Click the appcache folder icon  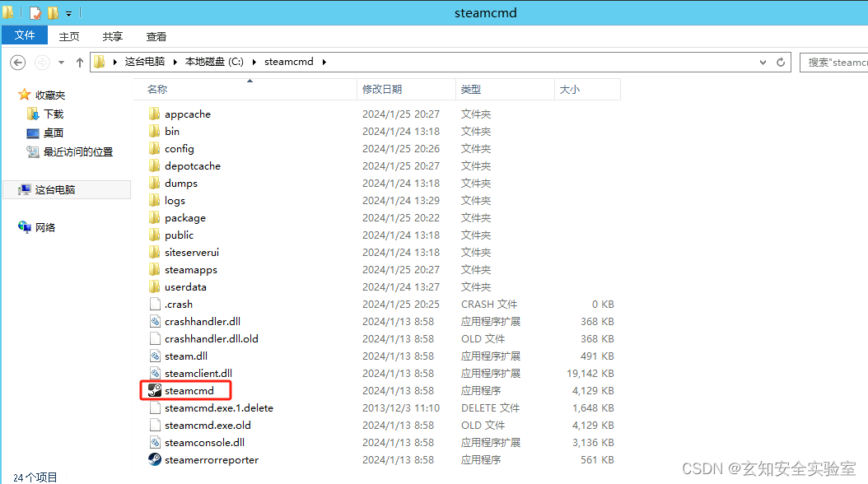pos(155,114)
